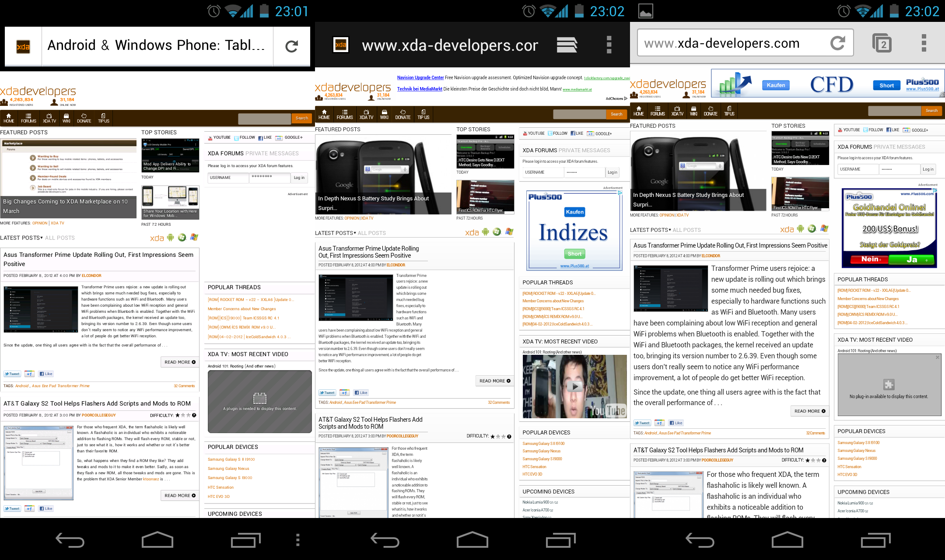Tap Android robot filter icon in left screenshot
This screenshot has height=560, width=945.
click(170, 237)
